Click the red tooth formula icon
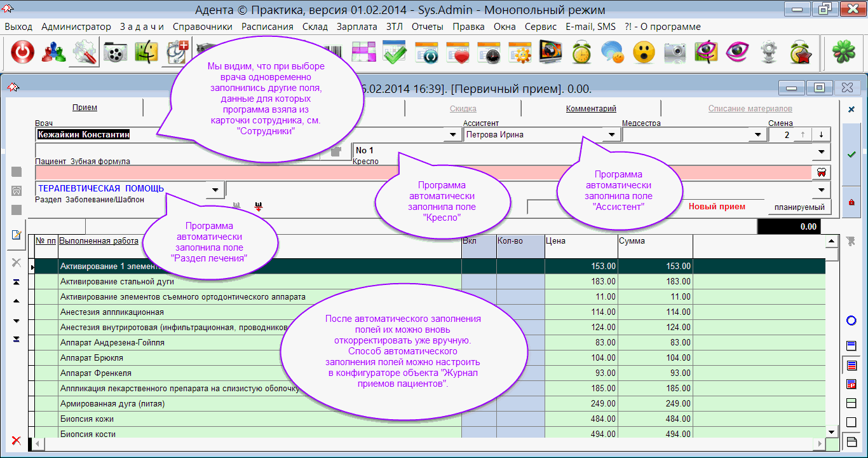The width and height of the screenshot is (868, 458). click(822, 172)
